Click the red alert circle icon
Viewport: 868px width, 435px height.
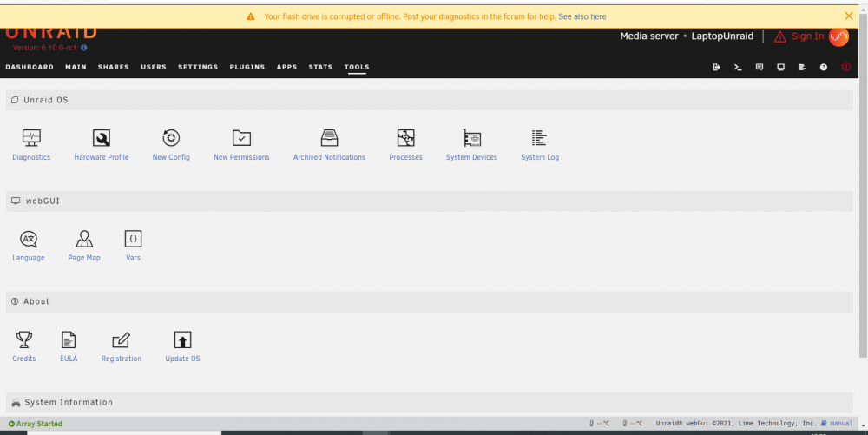[x=846, y=66]
